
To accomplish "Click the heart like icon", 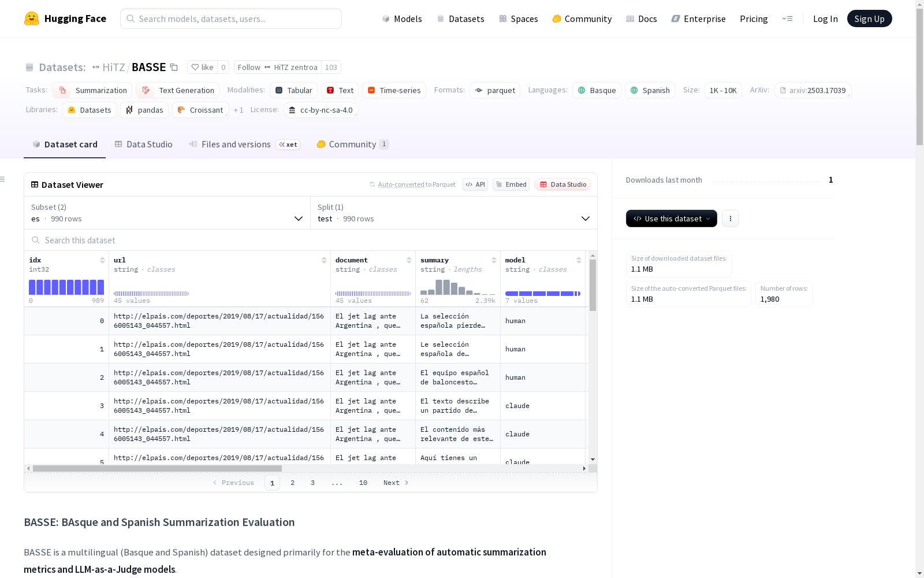I will tap(195, 67).
